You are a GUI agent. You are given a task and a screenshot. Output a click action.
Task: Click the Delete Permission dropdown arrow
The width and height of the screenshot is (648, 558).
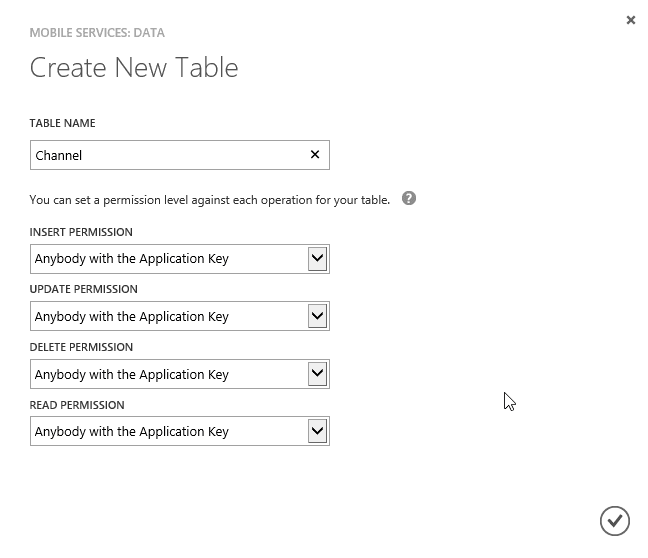pyautogui.click(x=317, y=374)
